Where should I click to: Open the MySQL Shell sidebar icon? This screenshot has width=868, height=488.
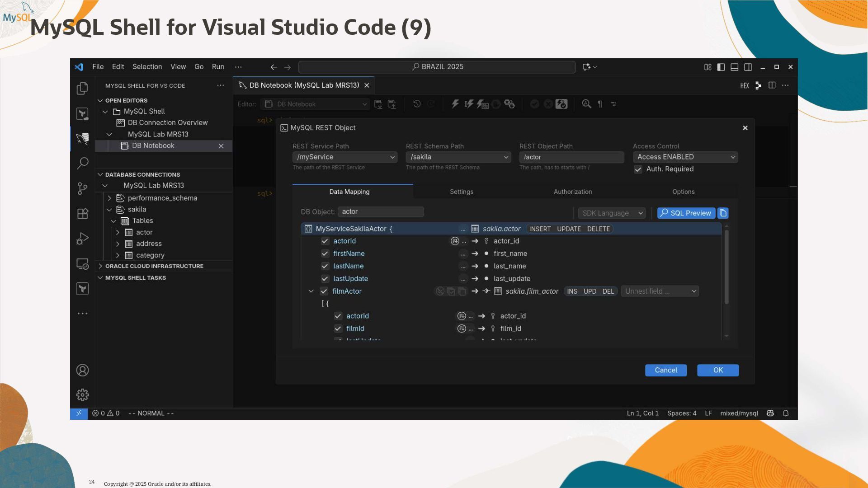coord(82,138)
